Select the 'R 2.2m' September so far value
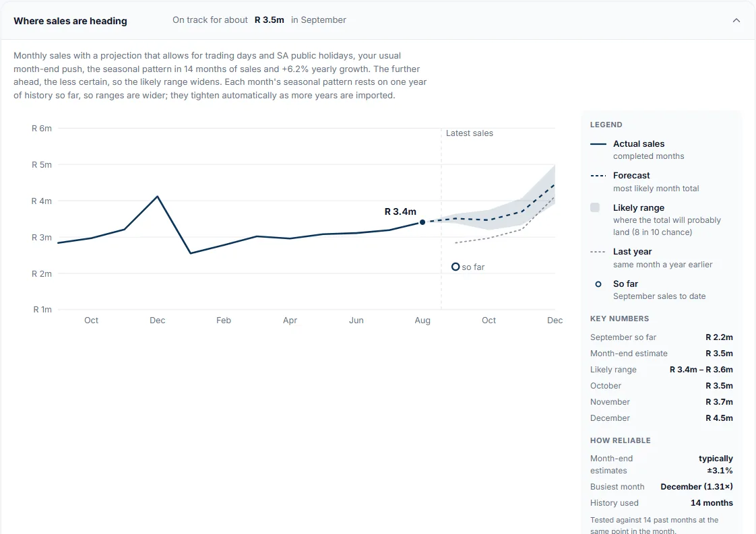756x534 pixels. pos(720,337)
